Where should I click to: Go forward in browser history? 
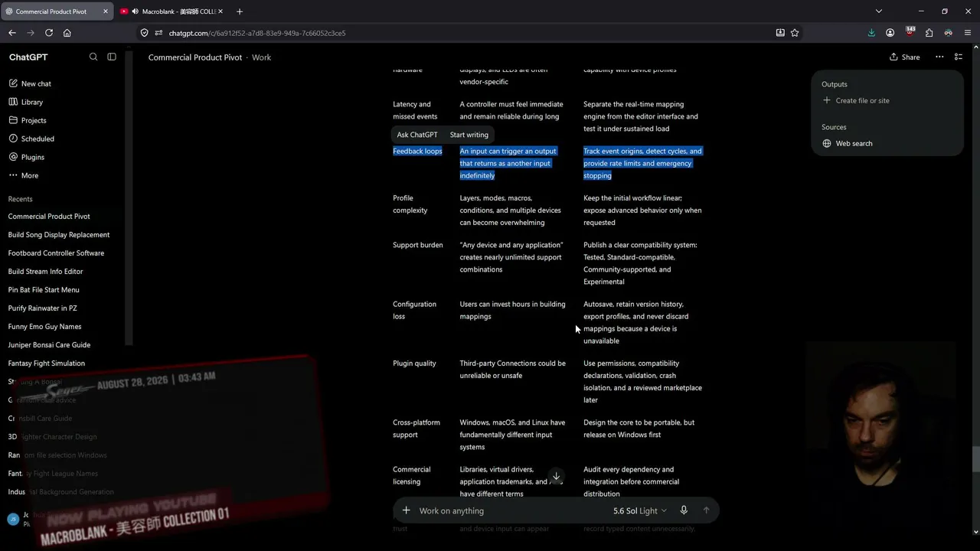click(31, 33)
